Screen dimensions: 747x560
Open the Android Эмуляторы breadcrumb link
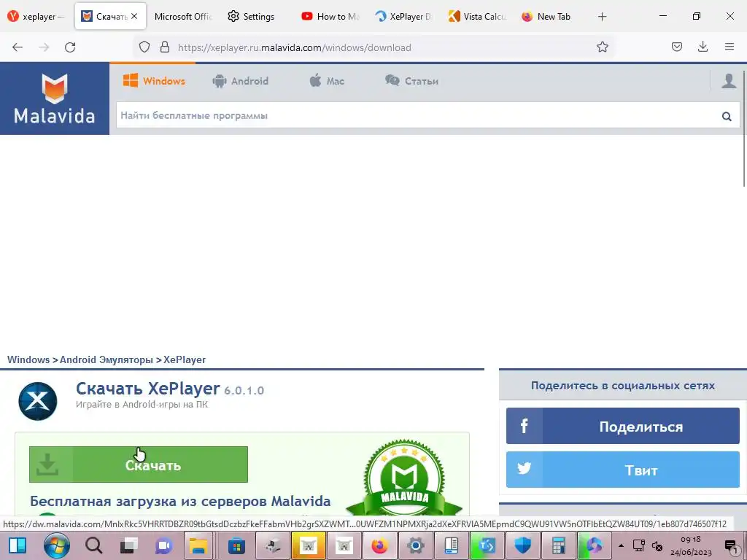click(x=107, y=359)
